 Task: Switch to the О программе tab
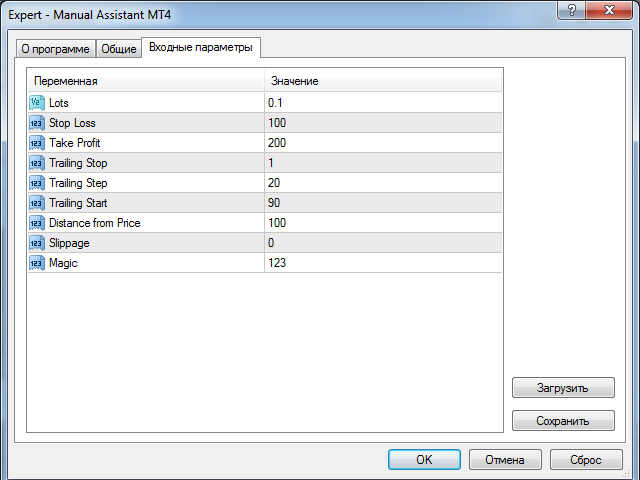pos(56,49)
